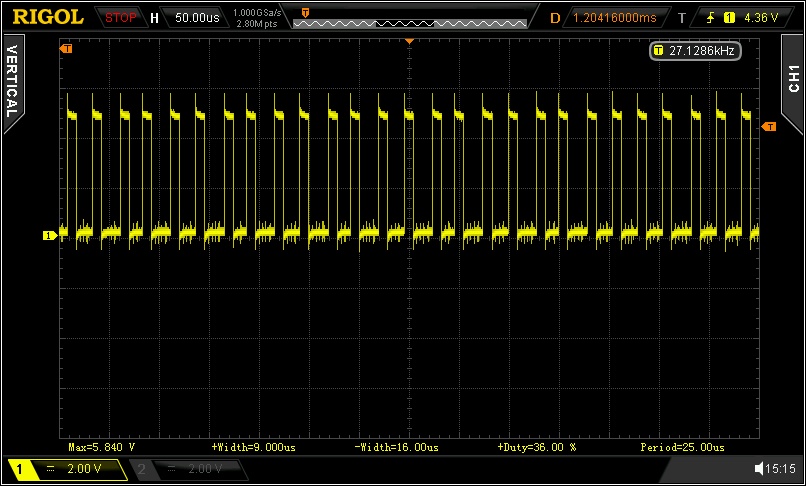The width and height of the screenshot is (806, 486).
Task: Toggle the STOP run status indicator
Action: (120, 17)
